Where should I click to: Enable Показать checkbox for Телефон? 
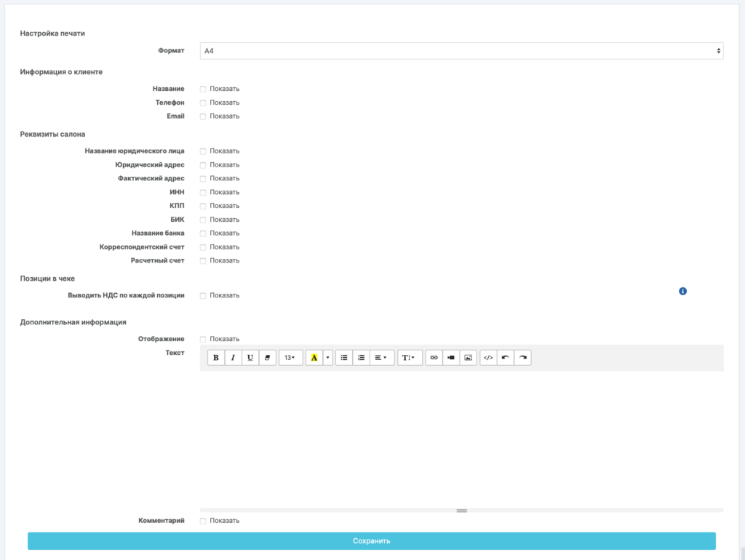pyautogui.click(x=203, y=103)
